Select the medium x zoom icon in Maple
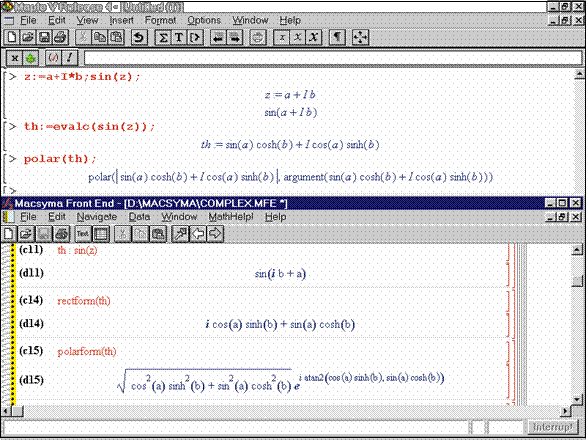This screenshot has width=586, height=440. [x=297, y=37]
